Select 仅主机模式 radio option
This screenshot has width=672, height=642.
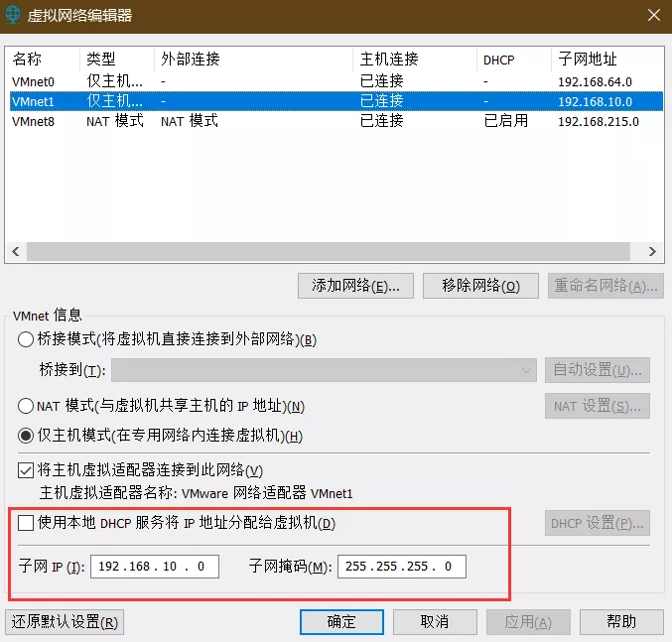click(x=26, y=436)
